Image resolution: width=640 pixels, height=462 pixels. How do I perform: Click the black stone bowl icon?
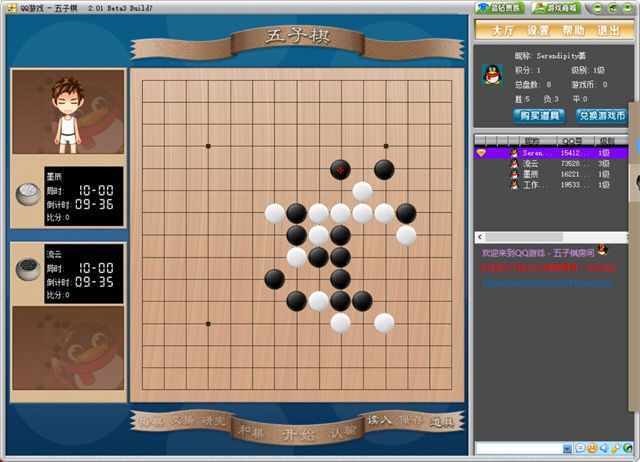click(x=28, y=269)
